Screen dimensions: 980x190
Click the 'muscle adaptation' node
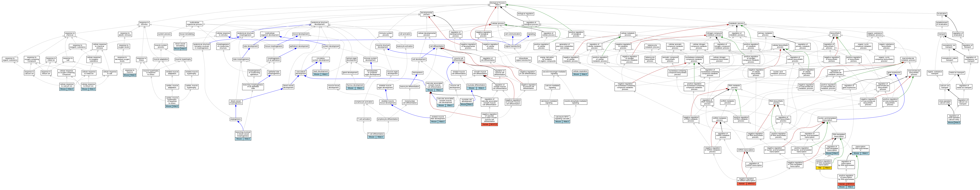click(x=161, y=59)
